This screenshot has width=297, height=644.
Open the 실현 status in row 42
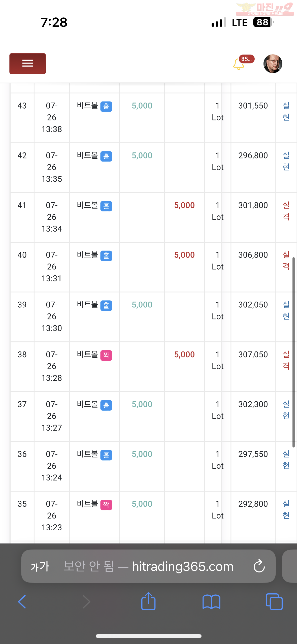[286, 161]
